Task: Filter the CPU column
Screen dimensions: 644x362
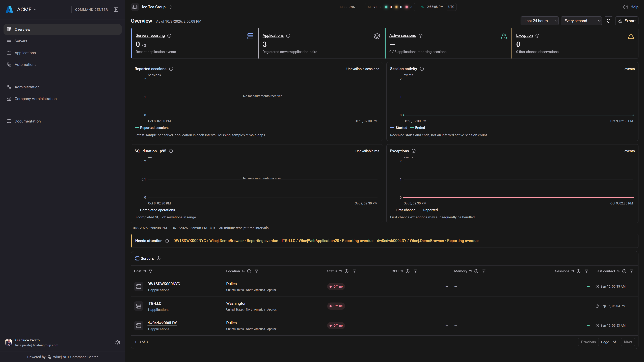Action: pyautogui.click(x=415, y=271)
